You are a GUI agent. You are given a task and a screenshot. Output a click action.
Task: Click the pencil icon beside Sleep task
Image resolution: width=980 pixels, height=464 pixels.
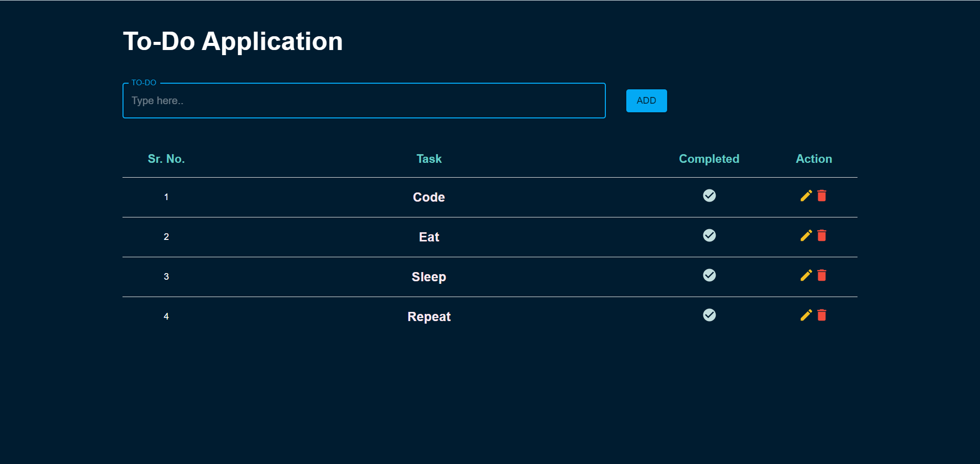pyautogui.click(x=805, y=275)
